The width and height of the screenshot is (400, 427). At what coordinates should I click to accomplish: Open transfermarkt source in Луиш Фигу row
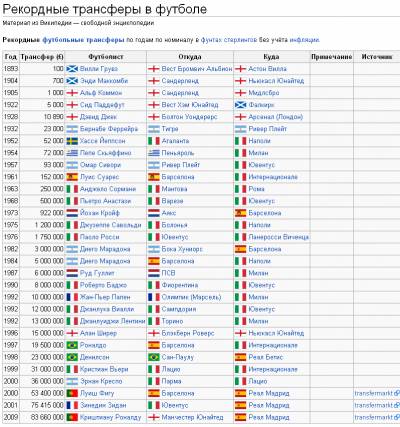pyautogui.click(x=377, y=393)
